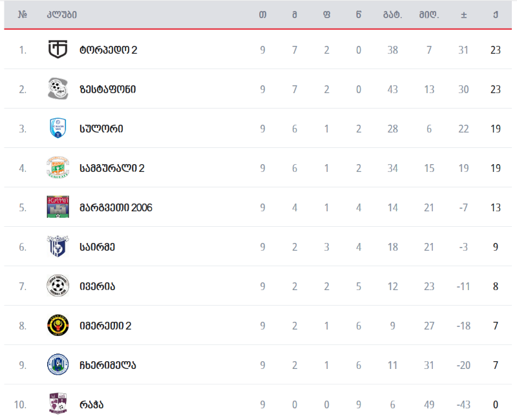Screen dimensions: 517x420
Task: Click the ქ points column header
Action: pyautogui.click(x=495, y=15)
